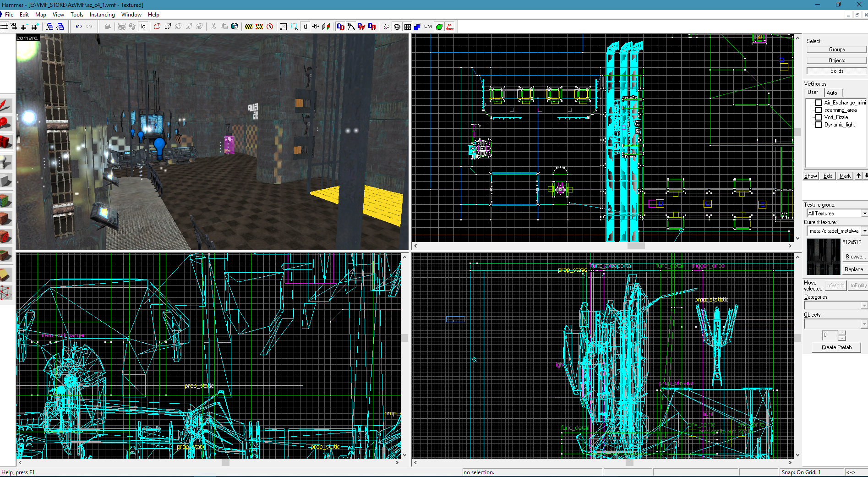Click the Copy icon in toolbar
This screenshot has width=868, height=477.
tap(224, 27)
